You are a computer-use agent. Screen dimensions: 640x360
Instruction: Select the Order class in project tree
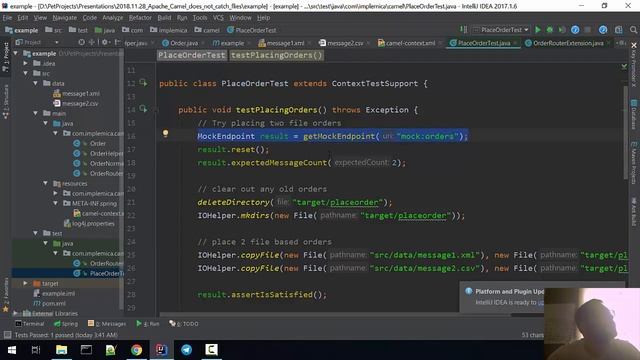pyautogui.click(x=90, y=143)
